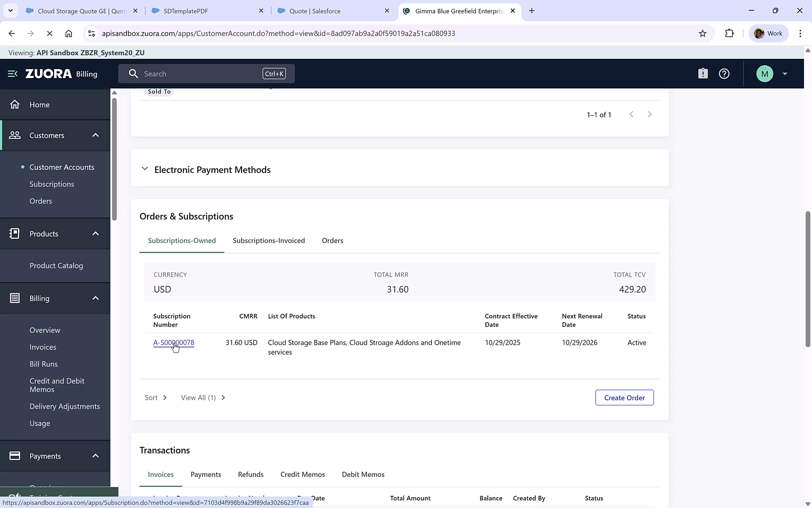Open subscription A-S00000078

click(173, 342)
